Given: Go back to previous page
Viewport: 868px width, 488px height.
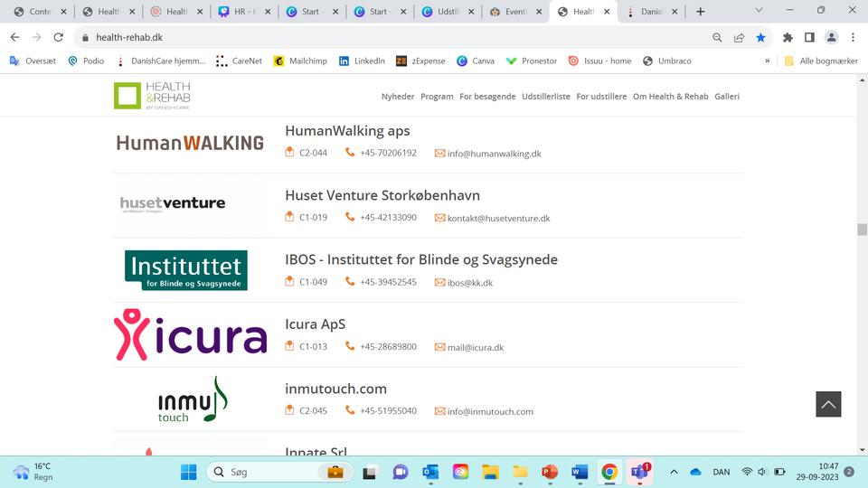Looking at the screenshot, I should pyautogui.click(x=15, y=37).
